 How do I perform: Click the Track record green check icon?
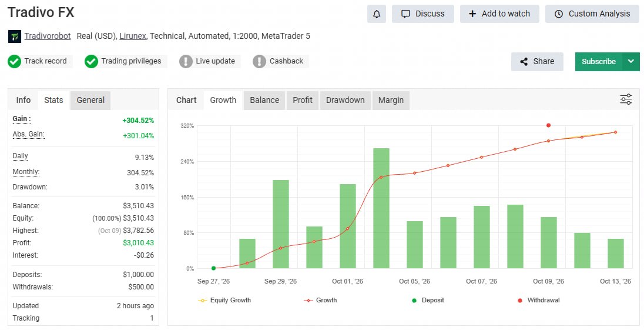[14, 62]
